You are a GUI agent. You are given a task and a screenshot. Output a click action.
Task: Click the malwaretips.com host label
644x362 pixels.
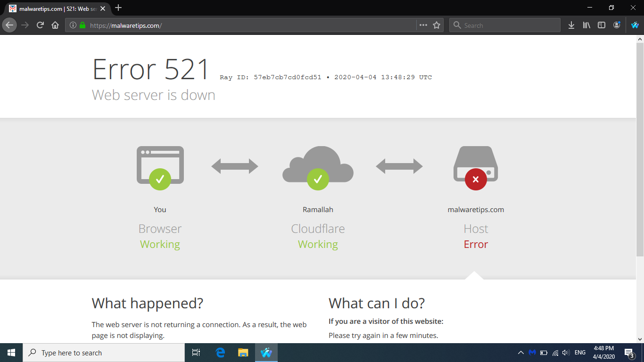[476, 210]
